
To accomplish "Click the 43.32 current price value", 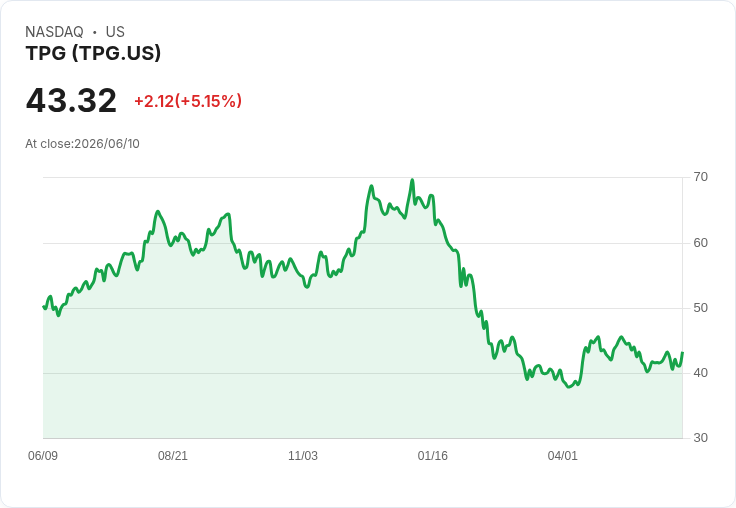I will tap(71, 100).
